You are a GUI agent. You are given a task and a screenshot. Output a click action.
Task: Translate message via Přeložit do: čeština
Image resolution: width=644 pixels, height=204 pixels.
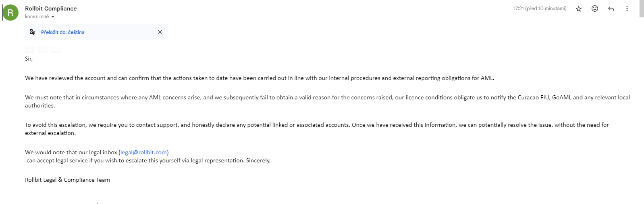(x=63, y=32)
